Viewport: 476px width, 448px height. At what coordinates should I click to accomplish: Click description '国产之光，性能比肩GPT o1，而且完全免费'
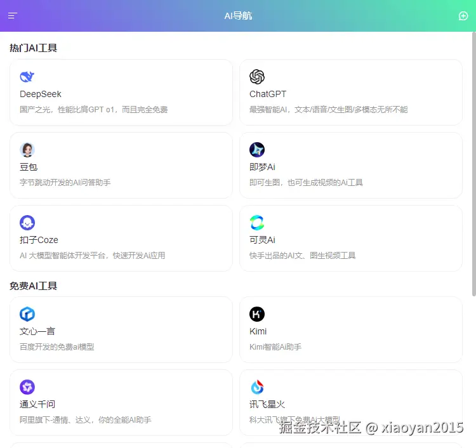pos(93,110)
